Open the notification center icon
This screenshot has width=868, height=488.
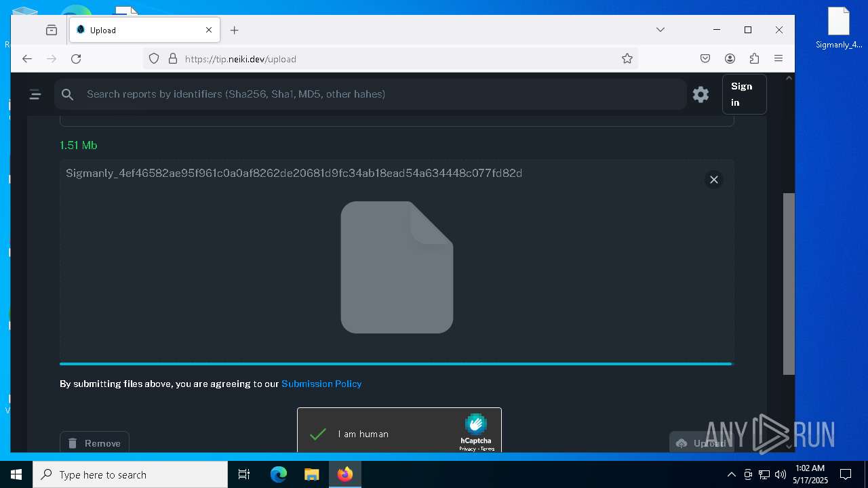846,474
